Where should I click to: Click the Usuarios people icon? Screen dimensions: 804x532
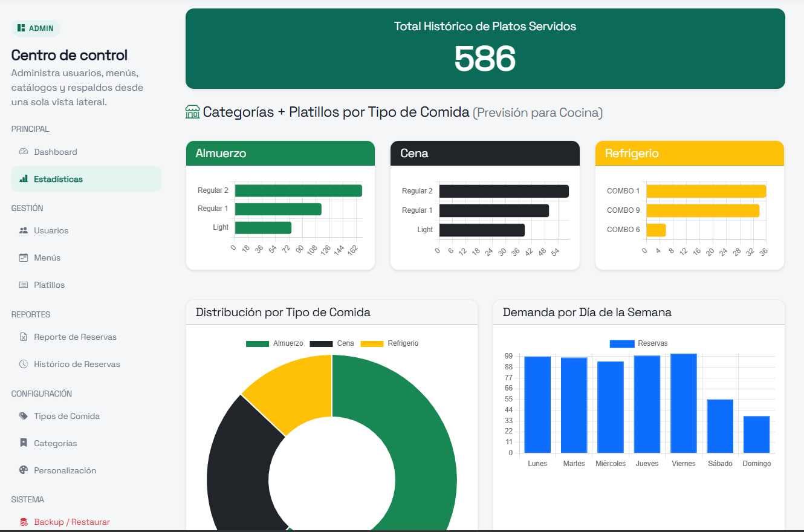click(24, 230)
